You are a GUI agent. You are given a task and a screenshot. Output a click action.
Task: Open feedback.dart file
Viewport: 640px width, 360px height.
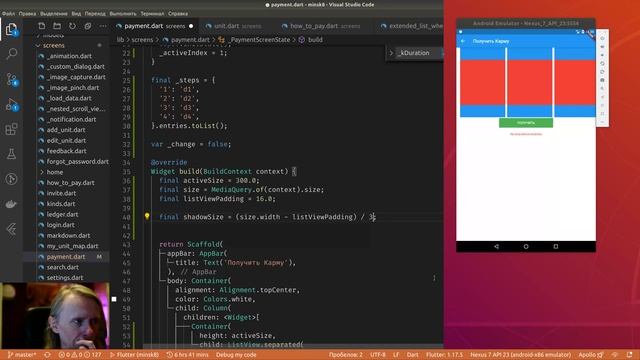[67, 151]
